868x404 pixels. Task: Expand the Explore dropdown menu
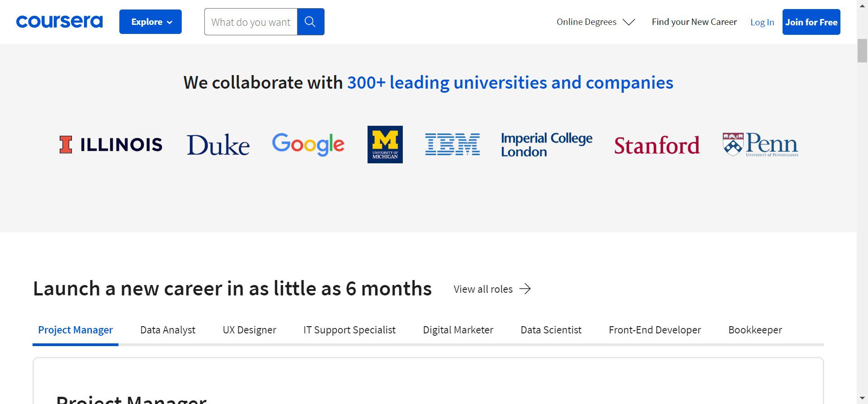pos(151,22)
